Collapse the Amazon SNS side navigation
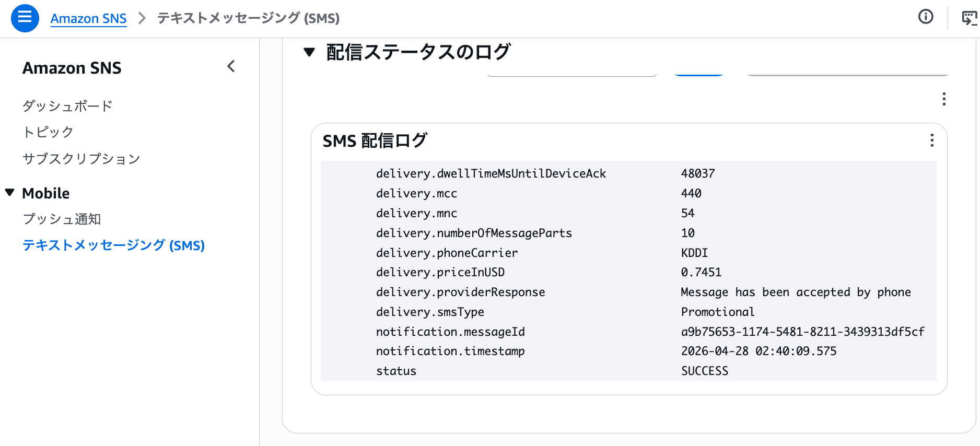980x446 pixels. [231, 66]
